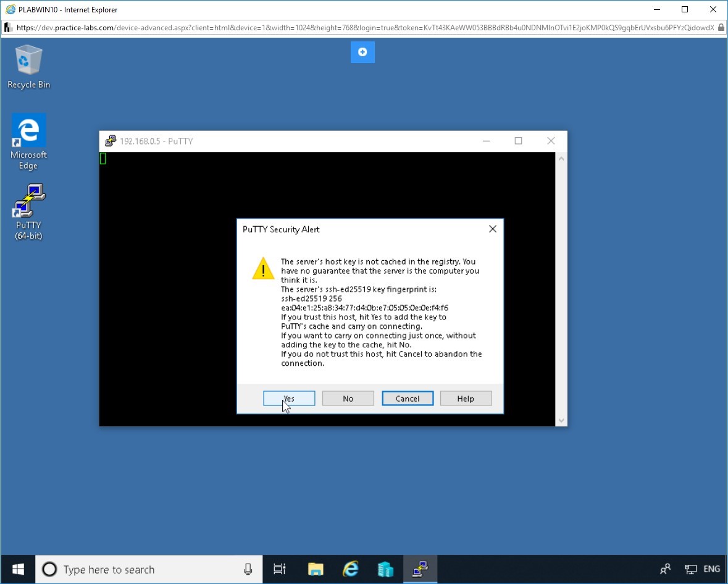
Task: Open Task View from the taskbar
Action: pos(280,569)
